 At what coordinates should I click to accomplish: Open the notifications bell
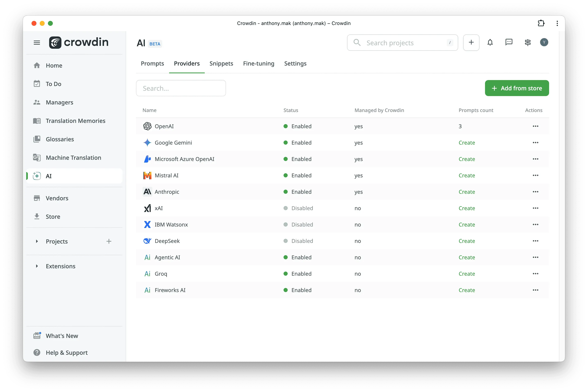pos(490,43)
